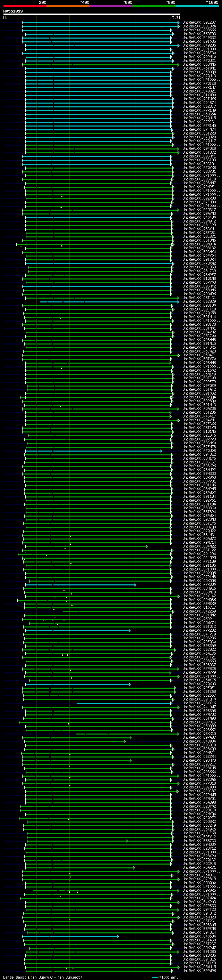
Task: Select hit label UniRef100_B9RWR5
Action: pos(199,891)
